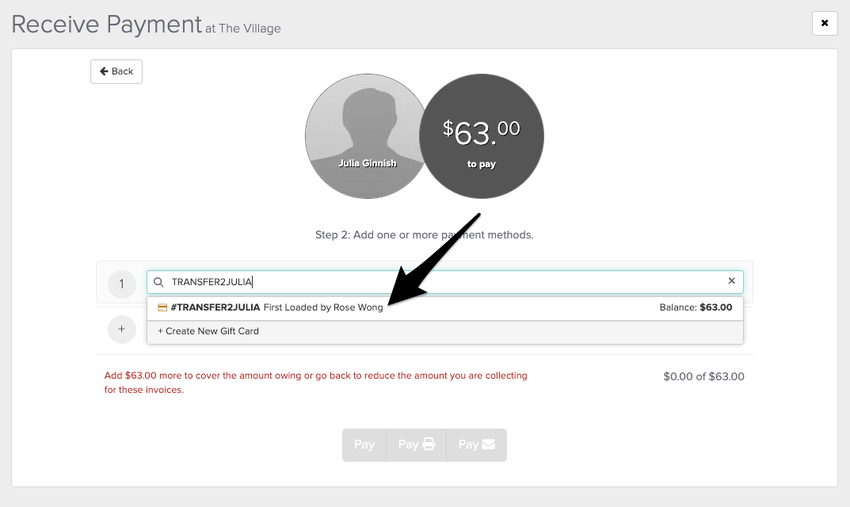850x507 pixels.
Task: Click the Step 2 instruction text
Action: (x=424, y=235)
